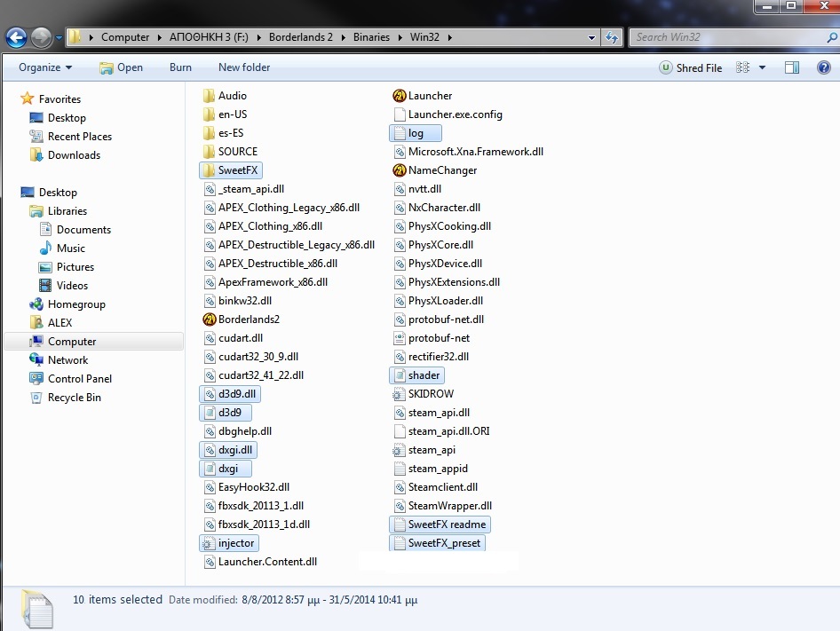The image size is (840, 631).
Task: Select the dxgi.dll file icon
Action: tap(209, 450)
